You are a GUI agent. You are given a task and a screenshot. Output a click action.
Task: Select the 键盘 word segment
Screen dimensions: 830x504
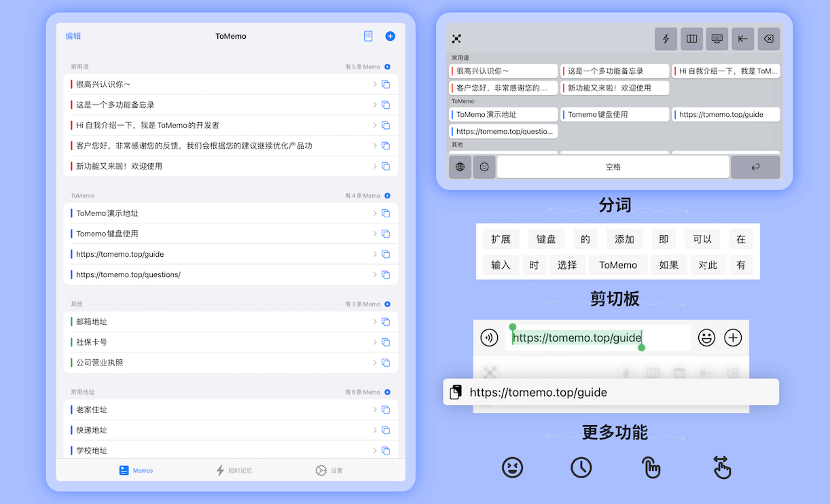point(546,239)
